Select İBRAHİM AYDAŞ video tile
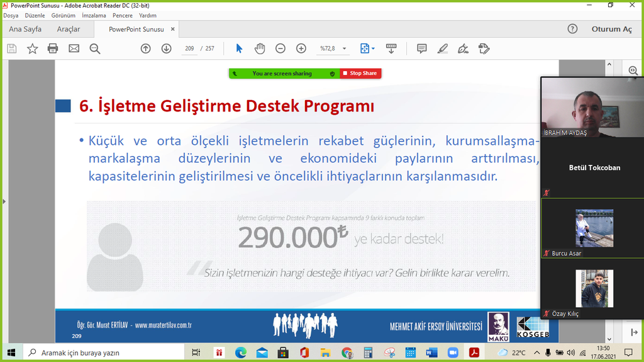The image size is (644, 362). tap(592, 108)
